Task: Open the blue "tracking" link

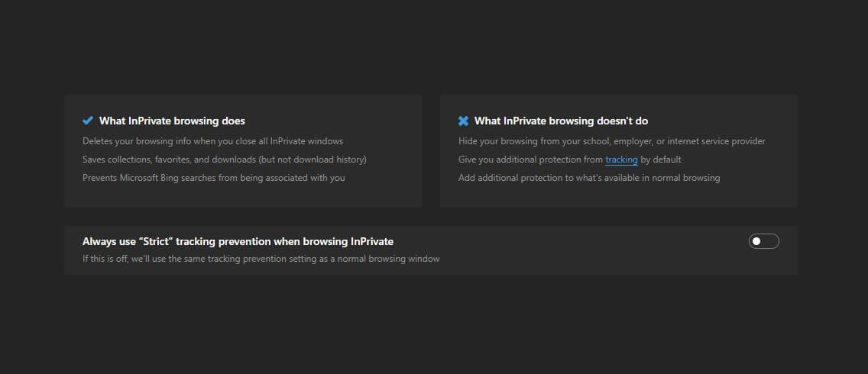Action: tap(621, 160)
